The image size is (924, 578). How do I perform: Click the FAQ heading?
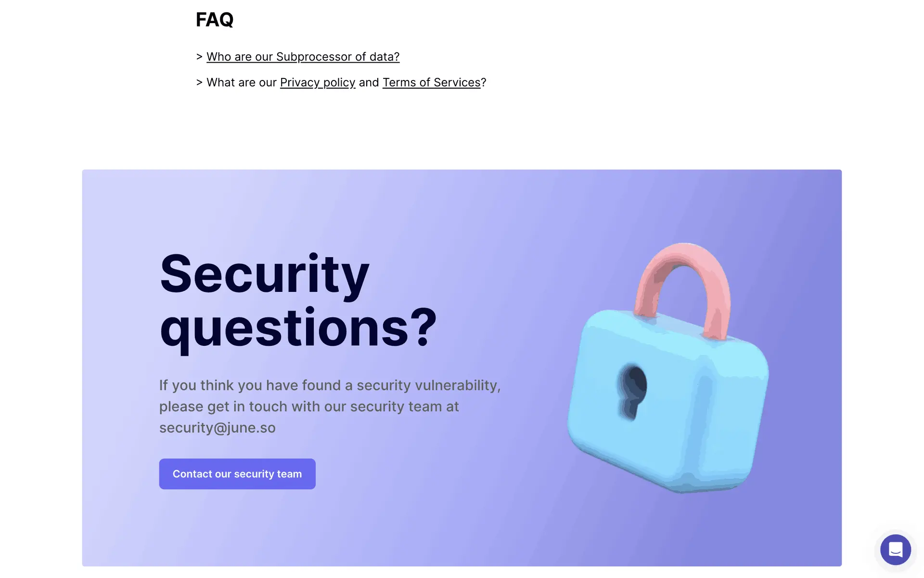tap(215, 20)
